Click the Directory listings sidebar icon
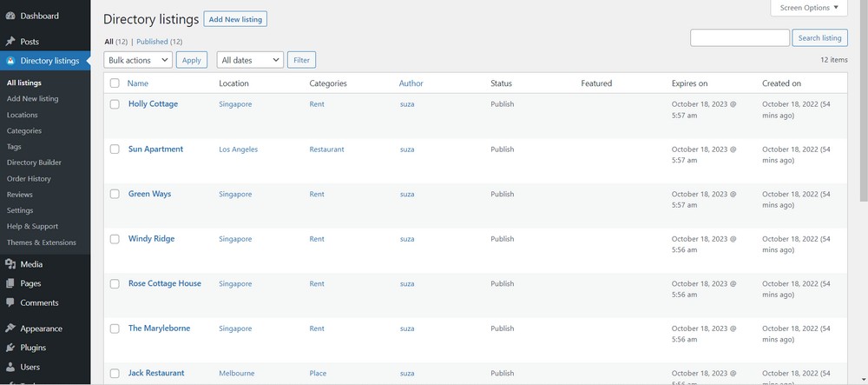 (x=10, y=61)
